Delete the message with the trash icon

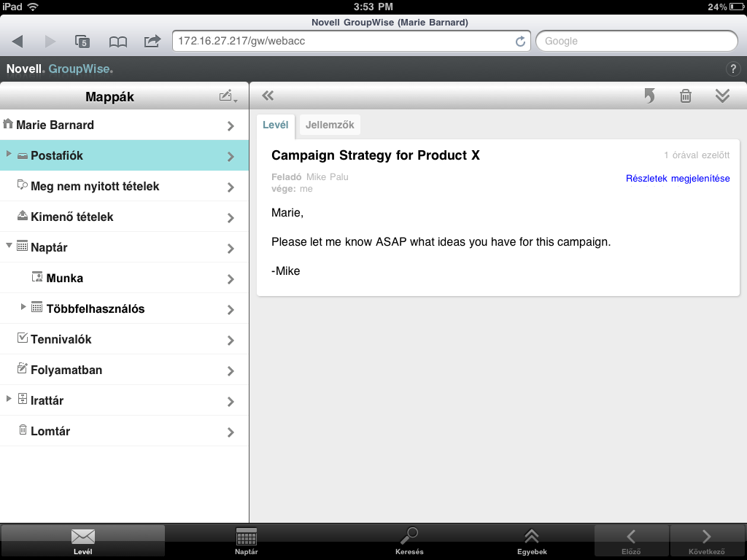click(x=686, y=96)
